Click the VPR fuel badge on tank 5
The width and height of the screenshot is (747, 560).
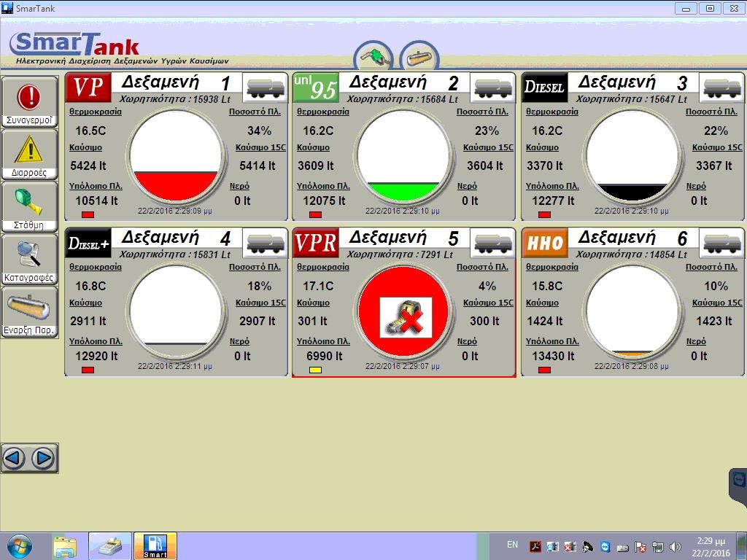pyautogui.click(x=316, y=243)
